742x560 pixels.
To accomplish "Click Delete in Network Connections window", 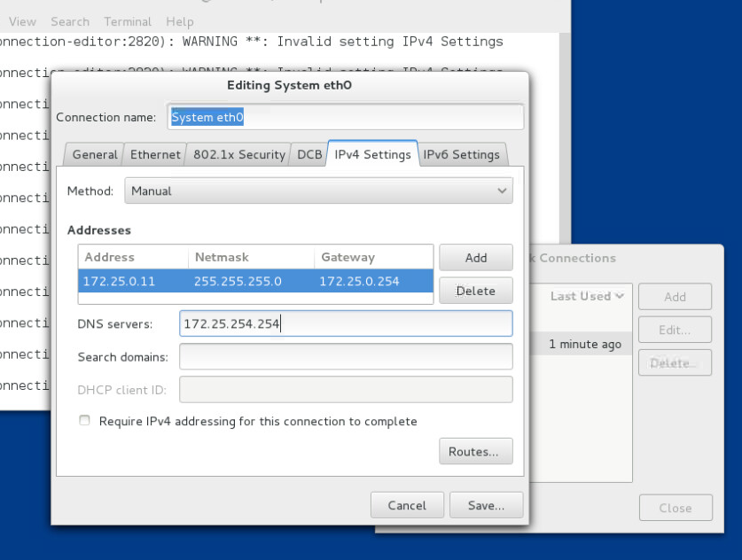I will coord(675,362).
